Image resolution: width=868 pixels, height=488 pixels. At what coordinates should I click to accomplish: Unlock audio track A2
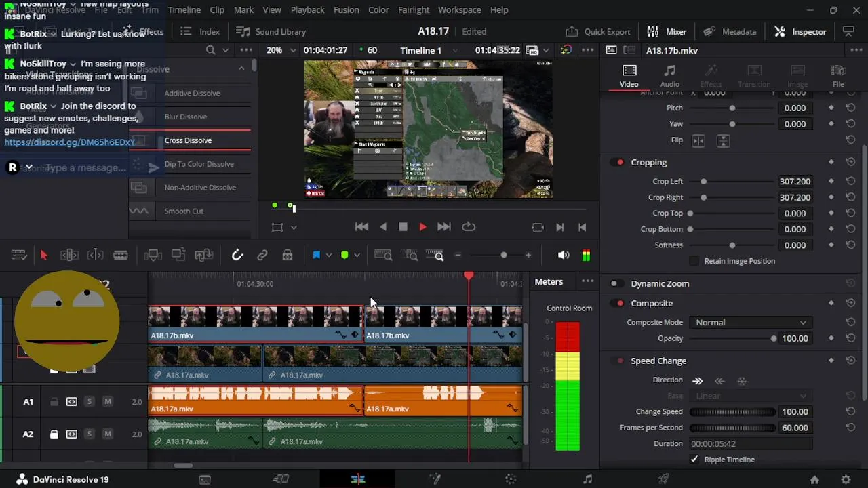coord(54,434)
